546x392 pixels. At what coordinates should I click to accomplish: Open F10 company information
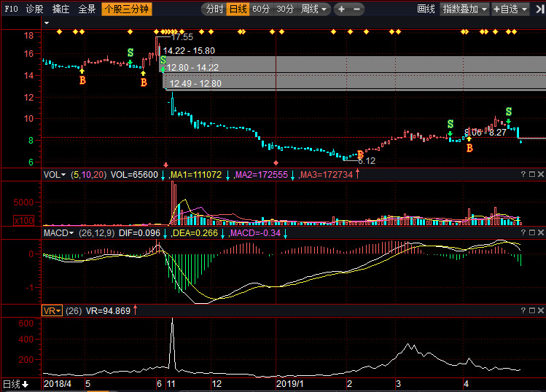(10, 9)
